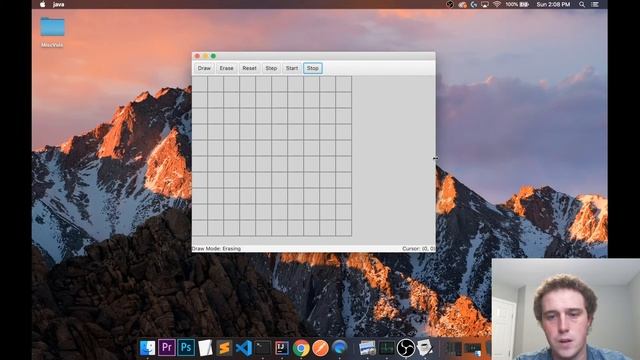Click the bottom-right grid cell
The image size is (640, 360).
click(x=344, y=228)
